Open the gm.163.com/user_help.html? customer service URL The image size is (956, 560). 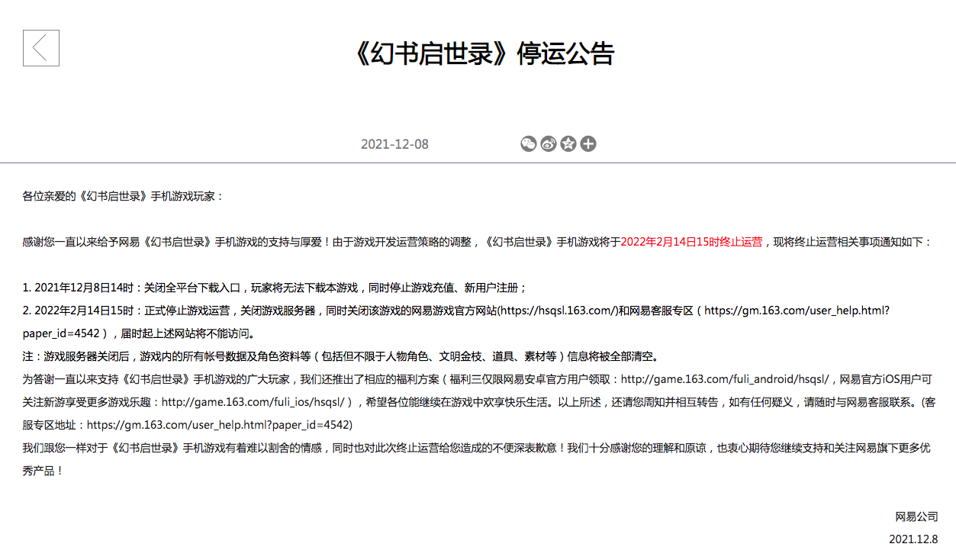[x=797, y=311]
